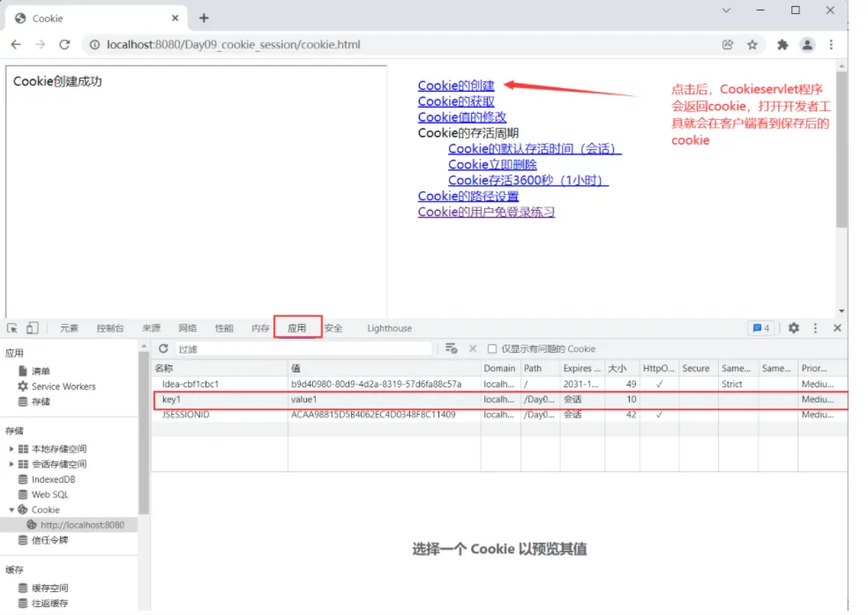Switch to the 安全 tab
The image size is (868, 615).
coord(333,328)
